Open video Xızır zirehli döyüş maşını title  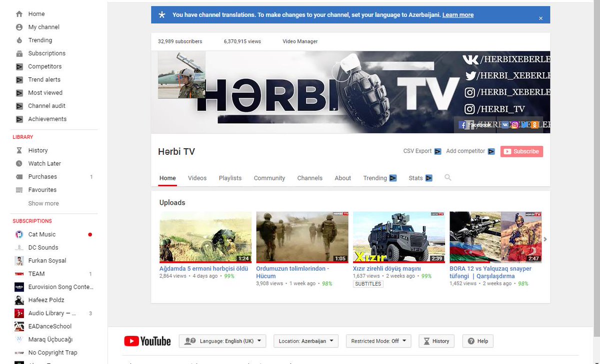pos(387,269)
